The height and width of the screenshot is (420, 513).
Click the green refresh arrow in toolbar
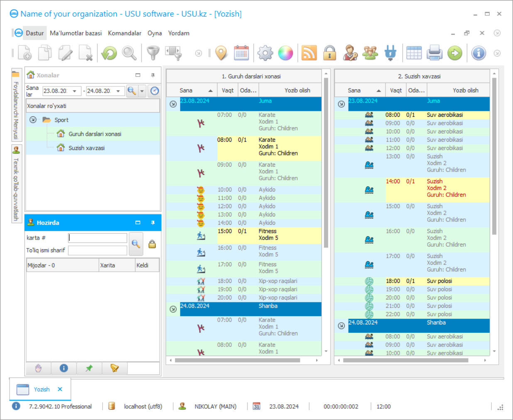pyautogui.click(x=109, y=53)
